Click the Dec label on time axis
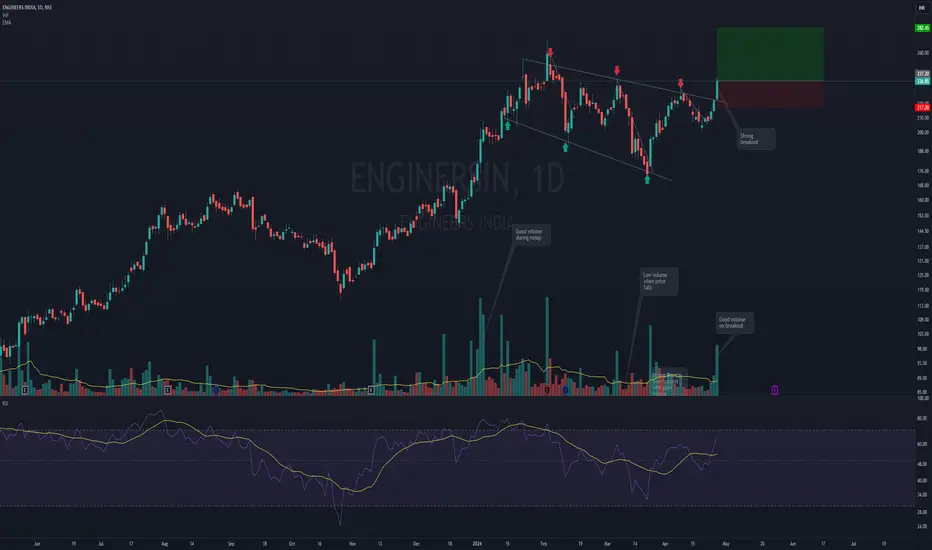The width and height of the screenshot is (932, 550). [416, 543]
